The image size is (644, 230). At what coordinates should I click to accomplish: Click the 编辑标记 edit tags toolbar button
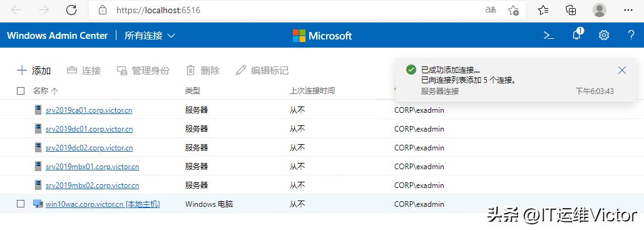pyautogui.click(x=262, y=70)
